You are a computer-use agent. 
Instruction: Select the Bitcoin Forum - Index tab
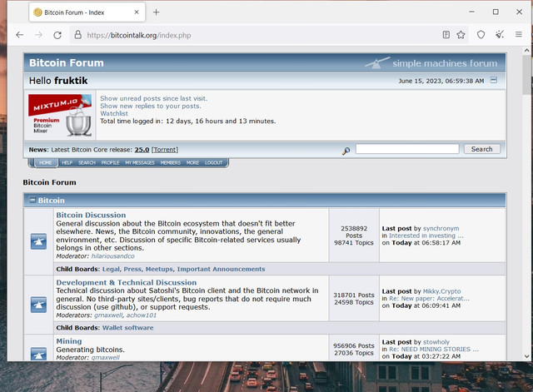coord(87,12)
